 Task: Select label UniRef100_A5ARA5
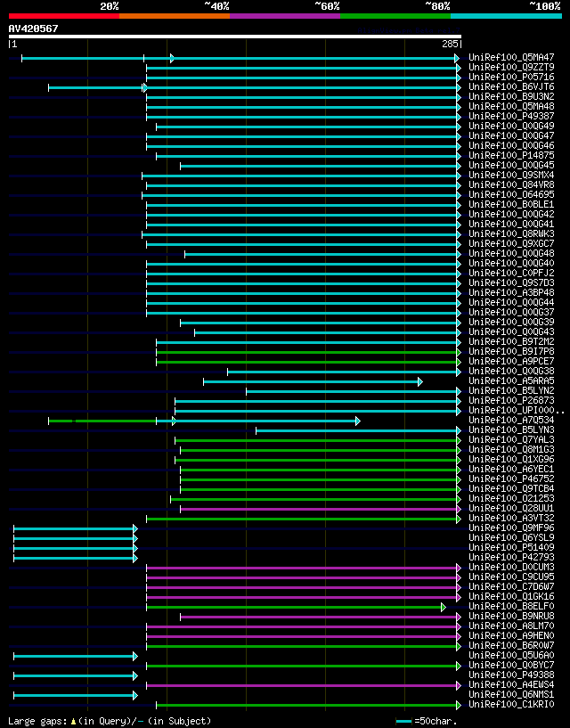511,380
